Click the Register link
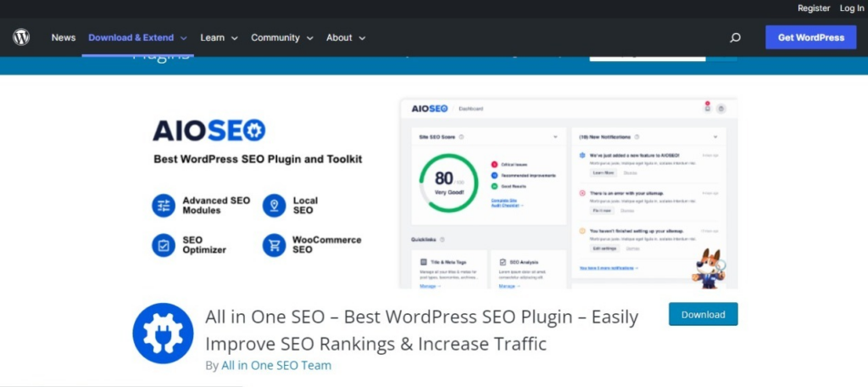 814,8
